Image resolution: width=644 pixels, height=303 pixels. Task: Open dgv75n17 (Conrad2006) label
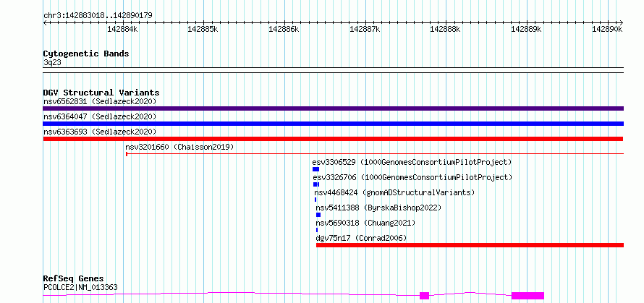pos(361,238)
